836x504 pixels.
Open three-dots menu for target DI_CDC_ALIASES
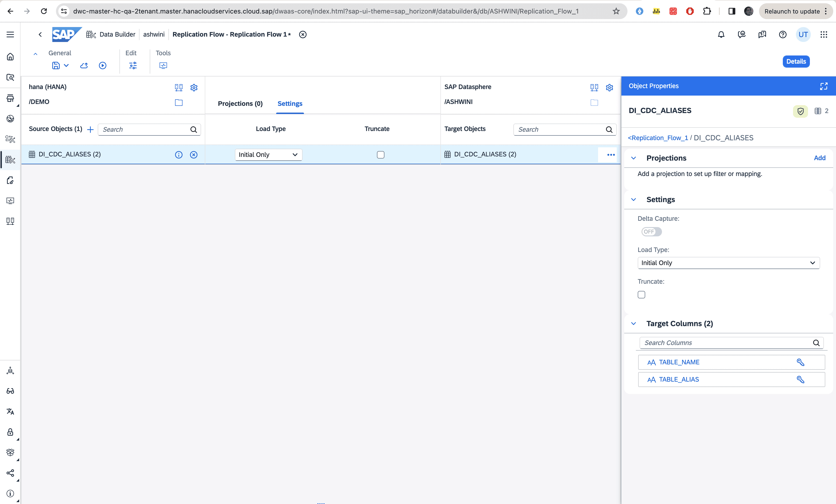(x=611, y=155)
